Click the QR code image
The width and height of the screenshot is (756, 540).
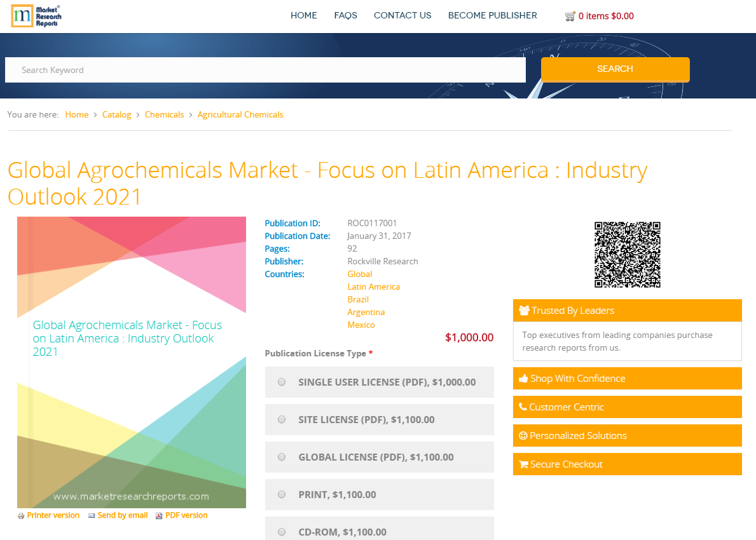tap(628, 254)
